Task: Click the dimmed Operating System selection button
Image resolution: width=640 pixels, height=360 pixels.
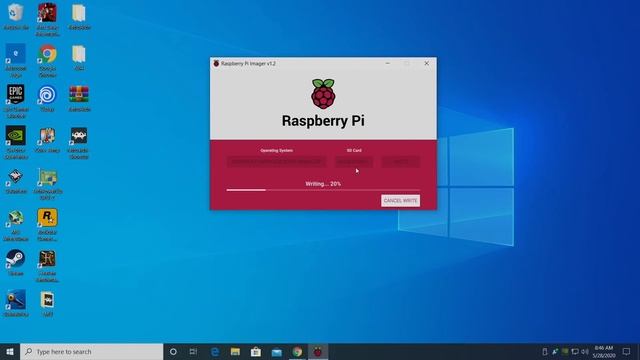Action: coord(276,162)
